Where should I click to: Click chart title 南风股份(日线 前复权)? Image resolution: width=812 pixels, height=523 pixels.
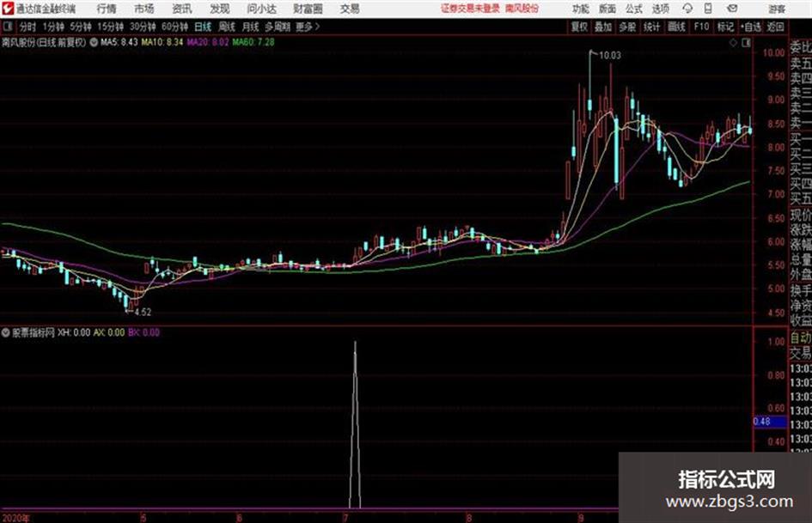tap(44, 42)
